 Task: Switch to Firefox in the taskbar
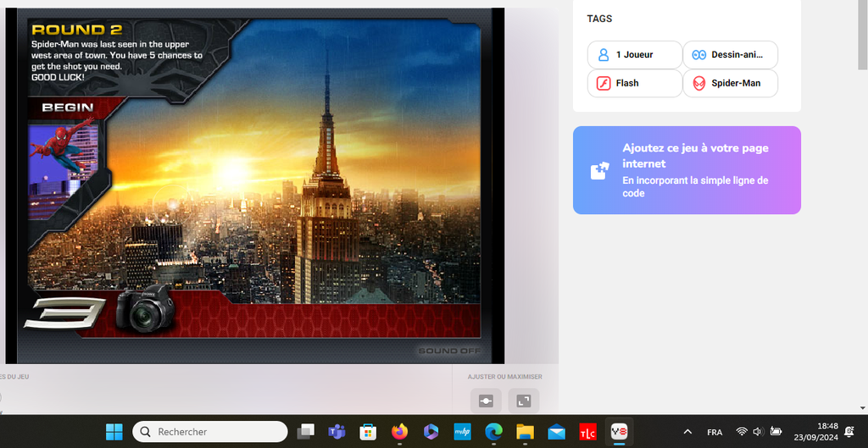click(399, 432)
